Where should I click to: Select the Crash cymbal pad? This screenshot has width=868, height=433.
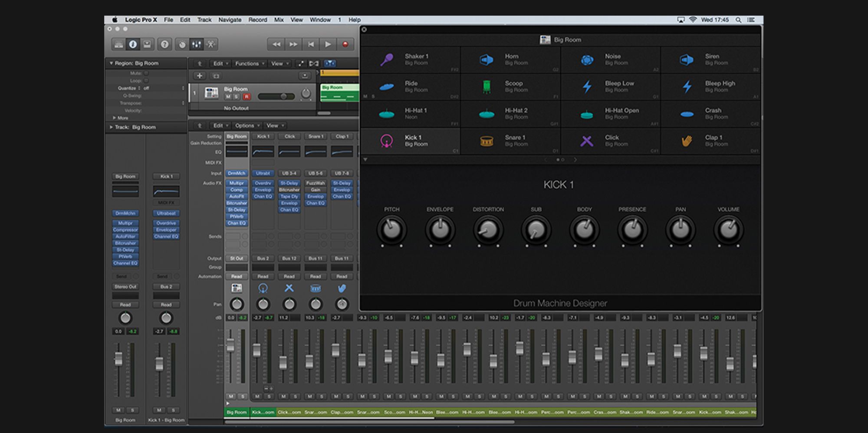click(710, 114)
